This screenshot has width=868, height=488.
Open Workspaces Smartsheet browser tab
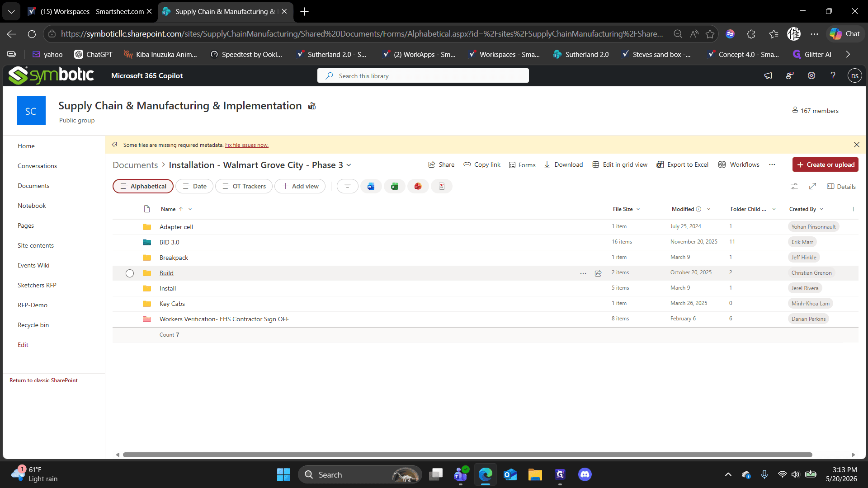point(90,11)
